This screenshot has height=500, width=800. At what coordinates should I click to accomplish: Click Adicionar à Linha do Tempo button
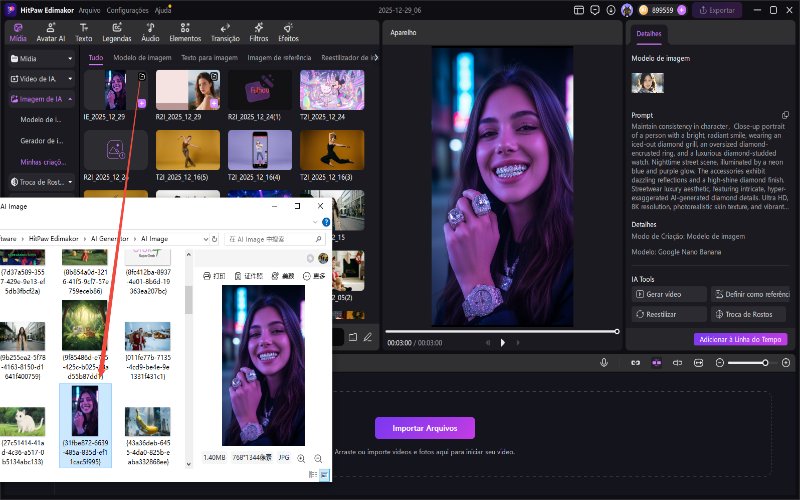tap(741, 339)
